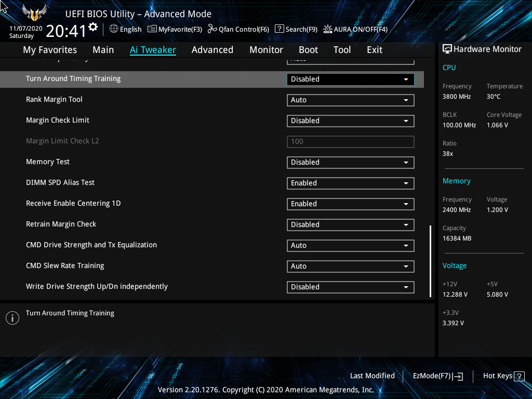This screenshot has width=532, height=399.
Task: Click the +12V reading 12.288 V
Action: 455,295
